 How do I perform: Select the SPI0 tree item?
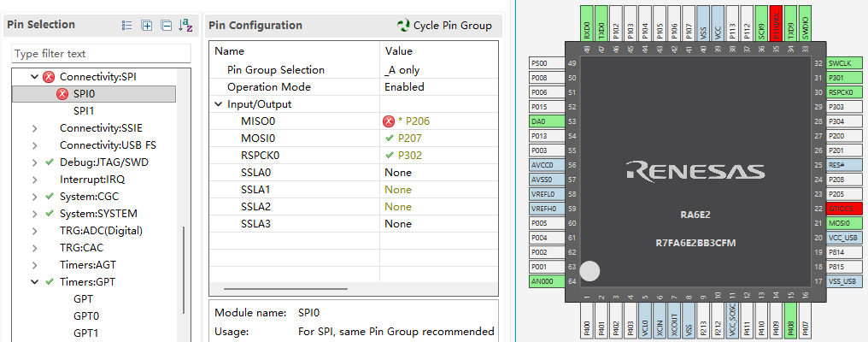pos(94,94)
